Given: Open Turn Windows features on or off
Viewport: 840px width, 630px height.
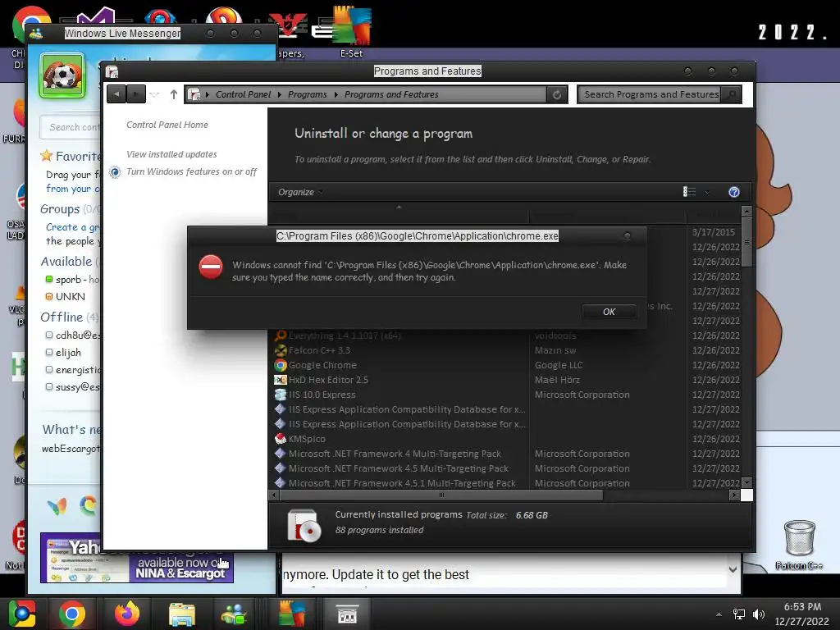Looking at the screenshot, I should pyautogui.click(x=191, y=171).
